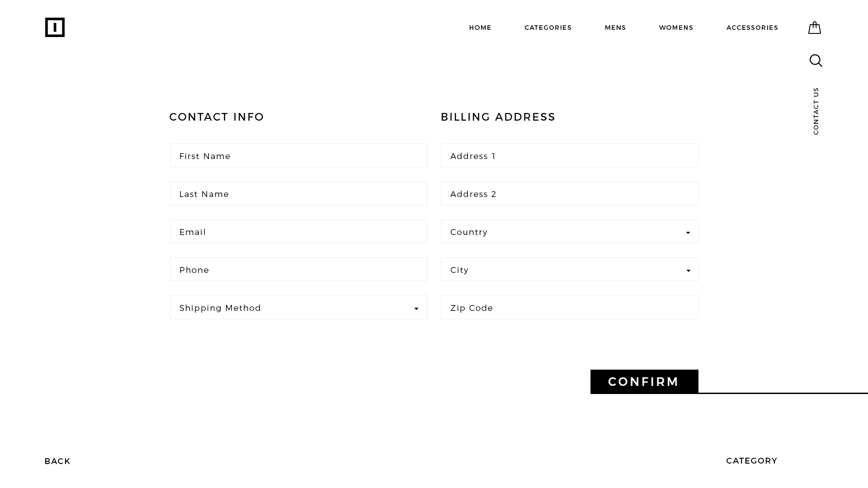Screen dimensions: 868x488
Task: Select the Address 1 text box
Action: click(x=569, y=156)
